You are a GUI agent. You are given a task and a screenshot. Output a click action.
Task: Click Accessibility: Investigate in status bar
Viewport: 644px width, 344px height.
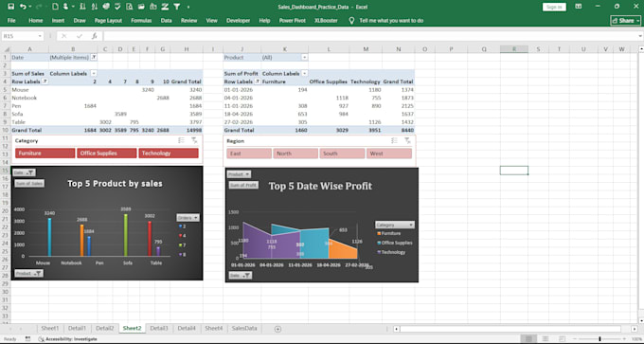tap(68, 339)
